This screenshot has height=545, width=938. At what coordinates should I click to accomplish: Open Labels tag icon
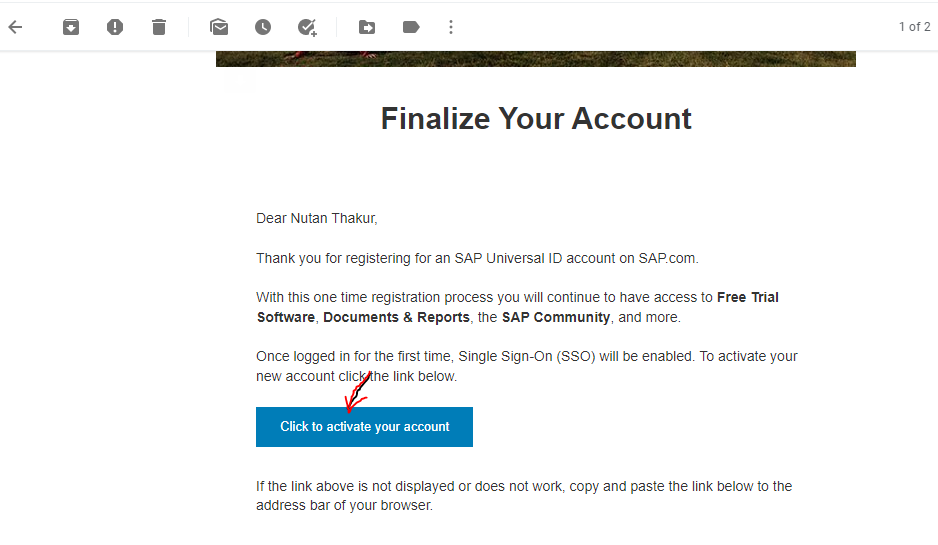click(411, 27)
